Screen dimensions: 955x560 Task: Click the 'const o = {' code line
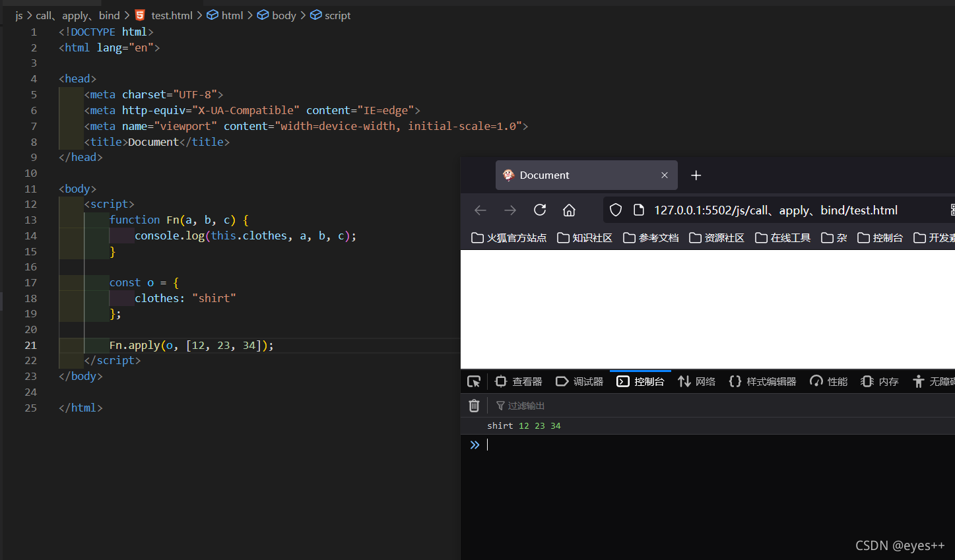point(144,282)
